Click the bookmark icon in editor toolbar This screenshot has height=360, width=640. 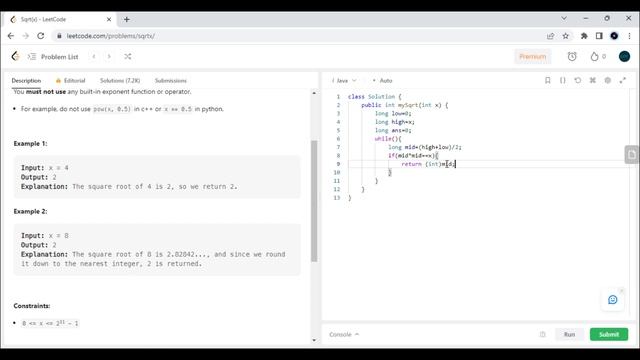[548, 80]
